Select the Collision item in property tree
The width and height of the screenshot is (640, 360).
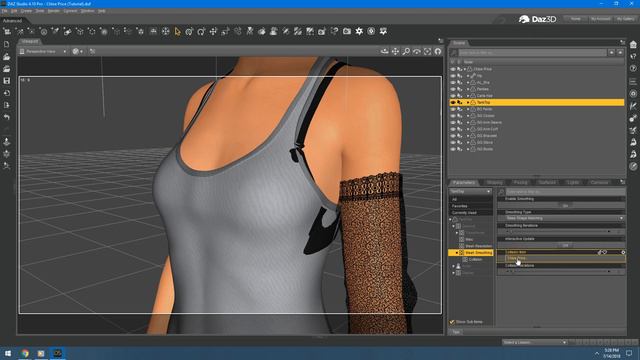(x=476, y=260)
